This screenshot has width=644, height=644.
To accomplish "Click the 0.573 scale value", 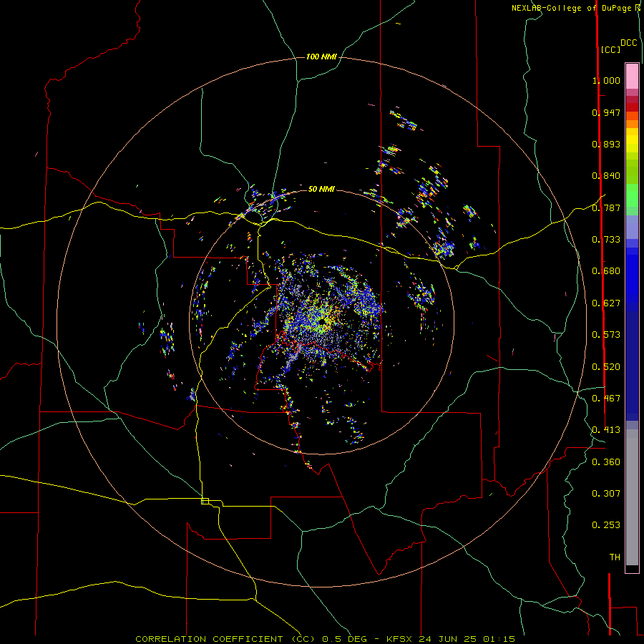I will (606, 335).
